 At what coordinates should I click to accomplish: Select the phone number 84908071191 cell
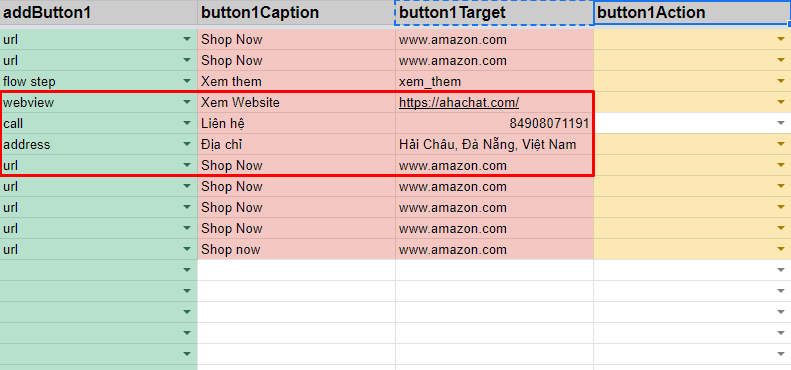click(494, 123)
